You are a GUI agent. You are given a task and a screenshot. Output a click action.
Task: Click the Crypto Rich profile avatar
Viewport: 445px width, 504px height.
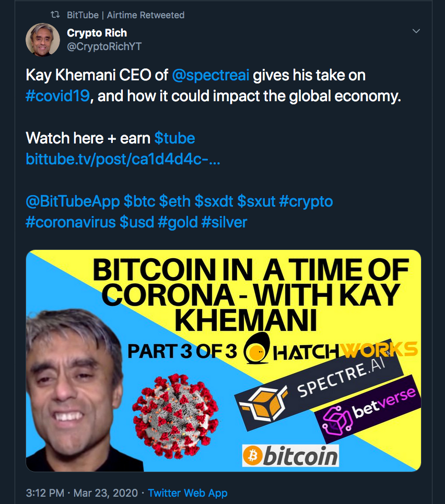[x=42, y=39]
